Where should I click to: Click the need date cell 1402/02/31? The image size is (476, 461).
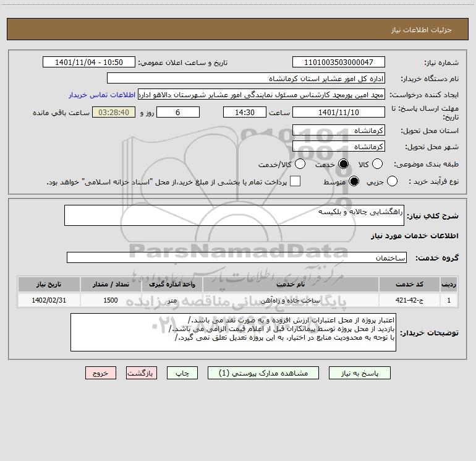(49, 300)
